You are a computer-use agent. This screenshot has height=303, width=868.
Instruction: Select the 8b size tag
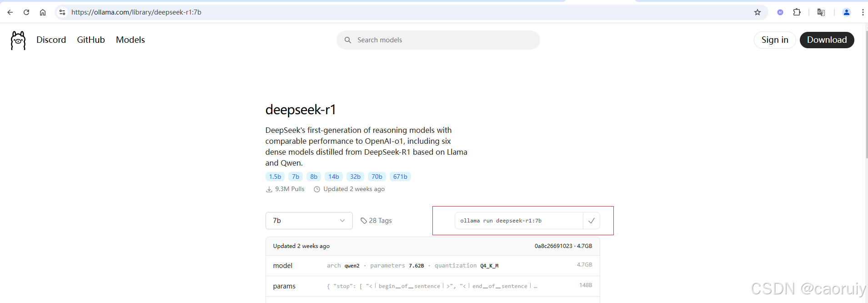tap(314, 177)
